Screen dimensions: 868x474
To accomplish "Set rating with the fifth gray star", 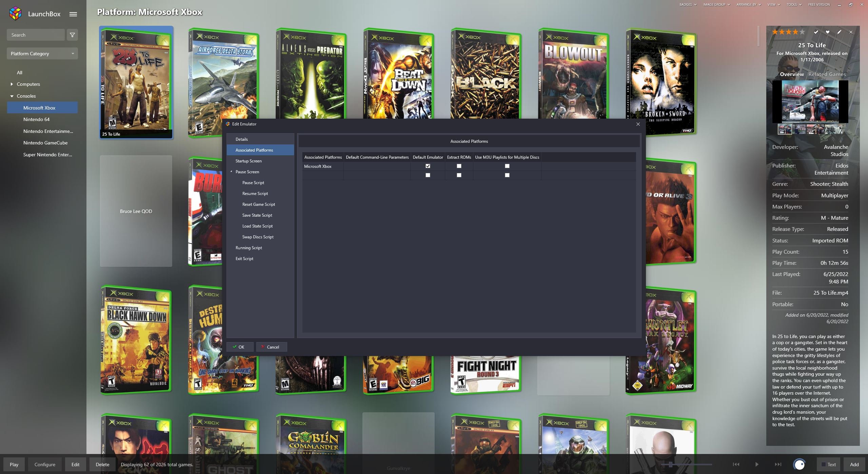I will tap(802, 32).
